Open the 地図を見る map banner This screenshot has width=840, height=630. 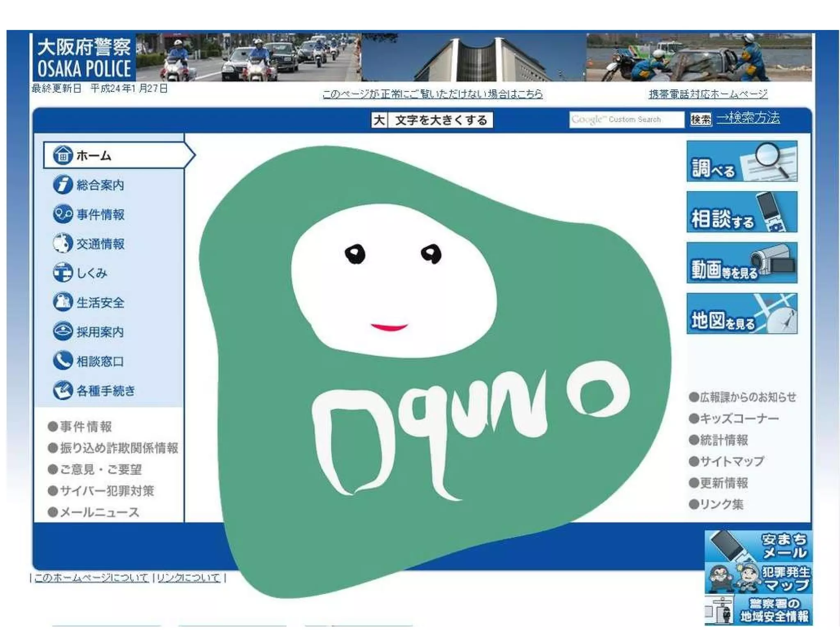pos(742,314)
